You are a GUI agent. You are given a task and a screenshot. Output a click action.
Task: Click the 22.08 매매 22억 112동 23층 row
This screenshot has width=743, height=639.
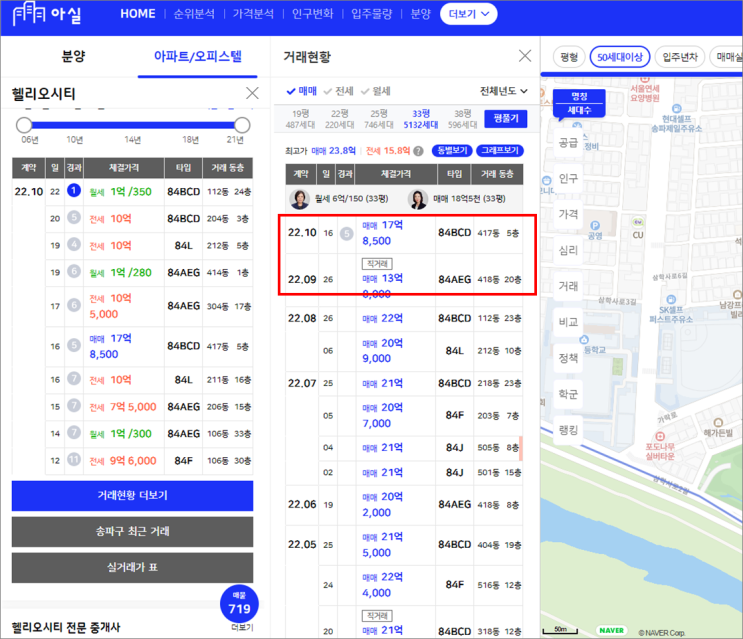tap(404, 318)
